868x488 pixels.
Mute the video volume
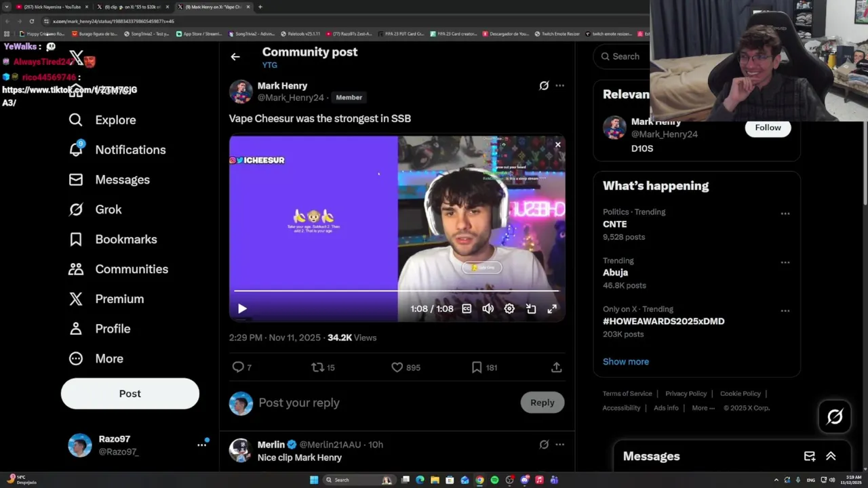coord(488,308)
